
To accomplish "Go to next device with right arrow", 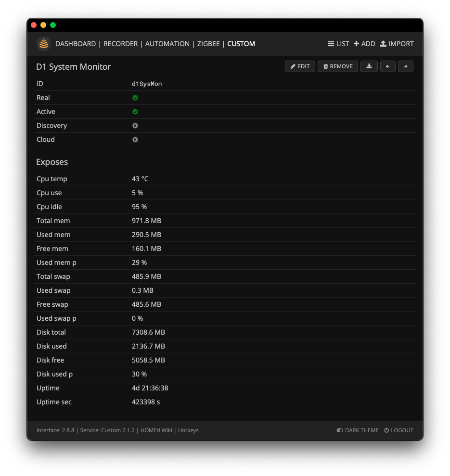I will 406,66.
